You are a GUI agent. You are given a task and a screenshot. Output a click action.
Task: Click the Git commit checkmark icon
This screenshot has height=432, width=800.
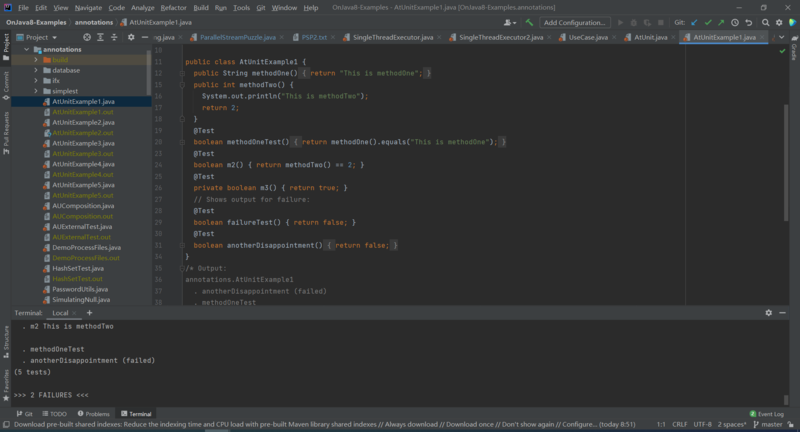pyautogui.click(x=708, y=22)
